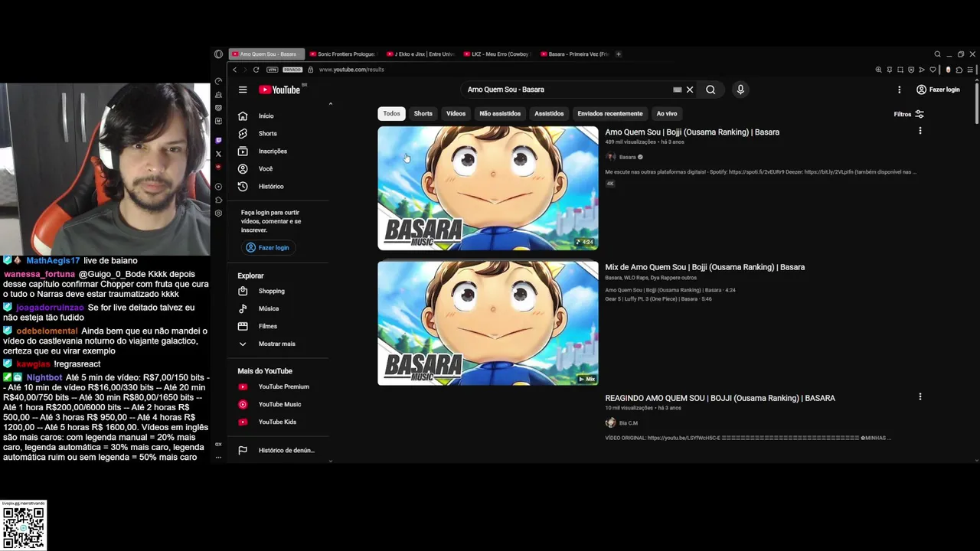Open X (Twitter) from the Opera sidebar
Screen dimensions: 980x551
pos(218,154)
